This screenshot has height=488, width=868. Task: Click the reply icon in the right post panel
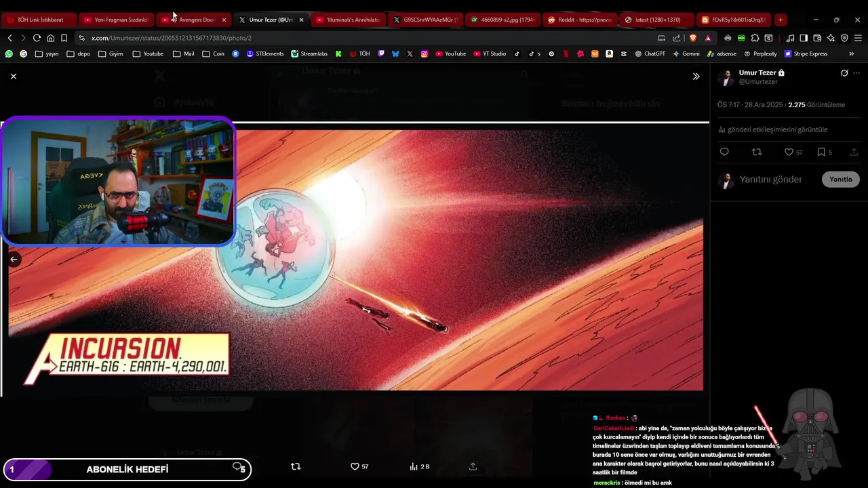coord(724,152)
